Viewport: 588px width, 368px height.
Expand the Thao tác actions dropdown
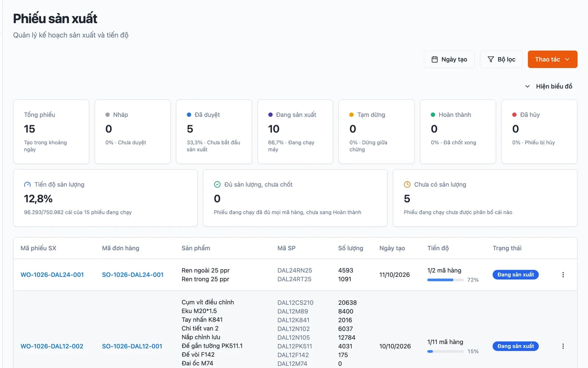click(552, 59)
